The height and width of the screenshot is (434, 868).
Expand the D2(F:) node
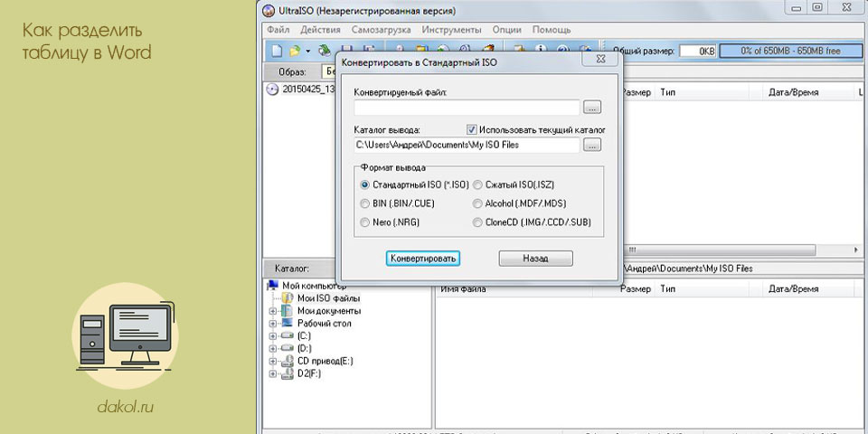(x=272, y=374)
